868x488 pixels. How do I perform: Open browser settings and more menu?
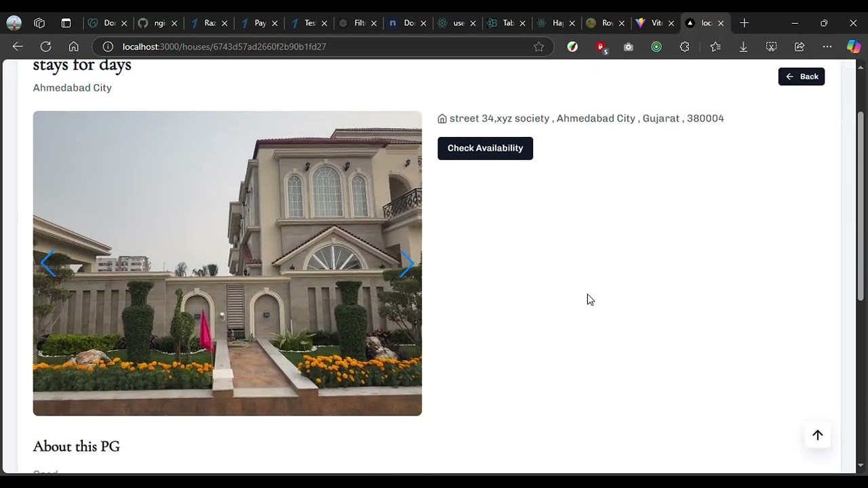[827, 47]
